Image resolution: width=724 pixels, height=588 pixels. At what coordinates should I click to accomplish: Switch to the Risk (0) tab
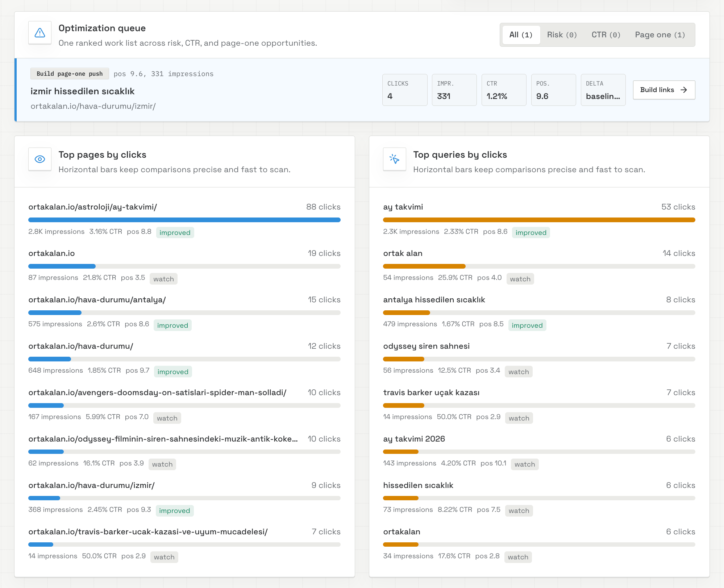tap(562, 35)
